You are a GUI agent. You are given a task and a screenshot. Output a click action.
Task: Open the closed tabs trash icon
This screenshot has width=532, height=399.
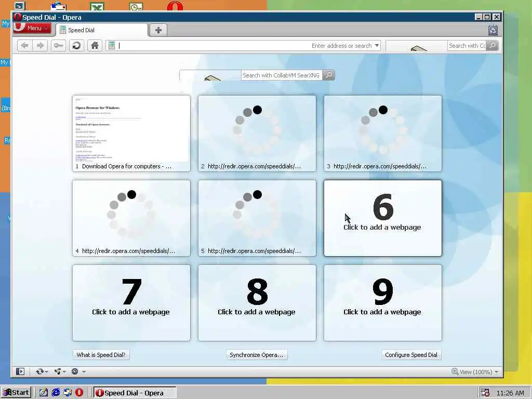(493, 30)
